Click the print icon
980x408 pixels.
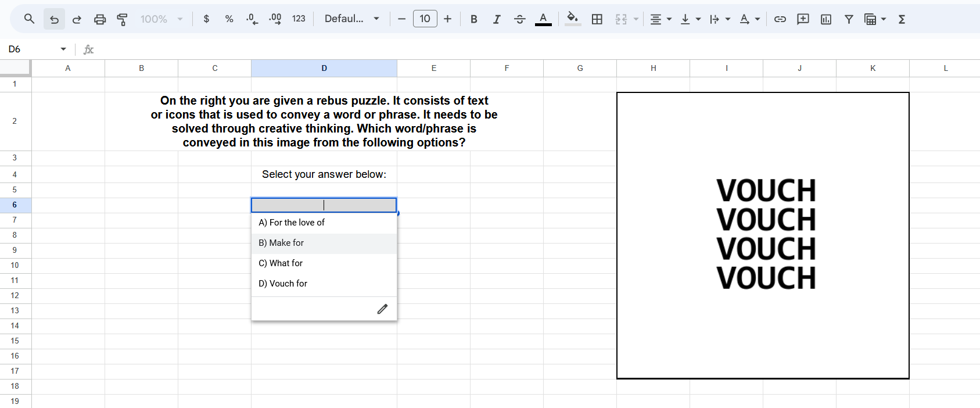click(100, 19)
